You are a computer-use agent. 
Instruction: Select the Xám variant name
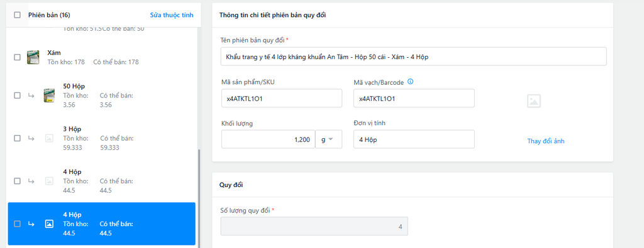(55, 53)
